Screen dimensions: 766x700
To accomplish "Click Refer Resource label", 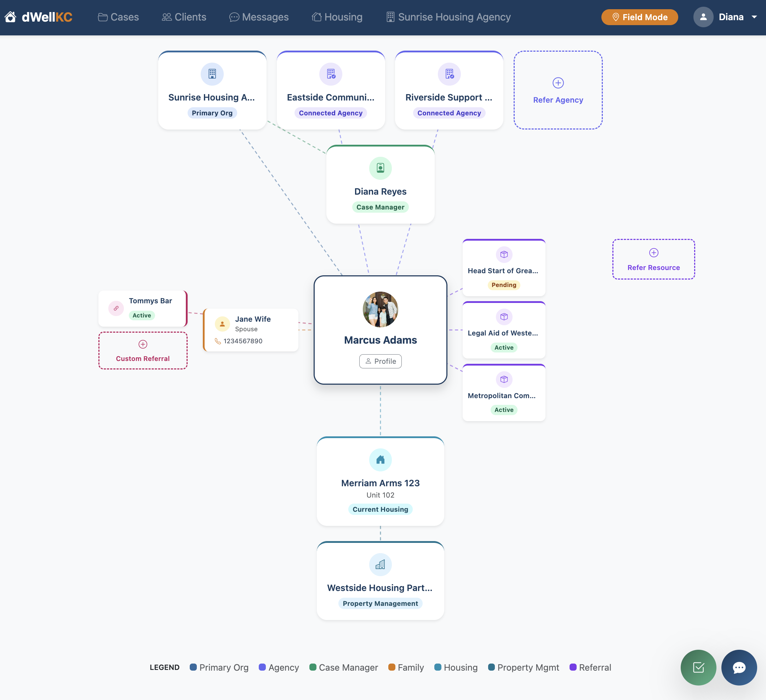I will tap(653, 268).
